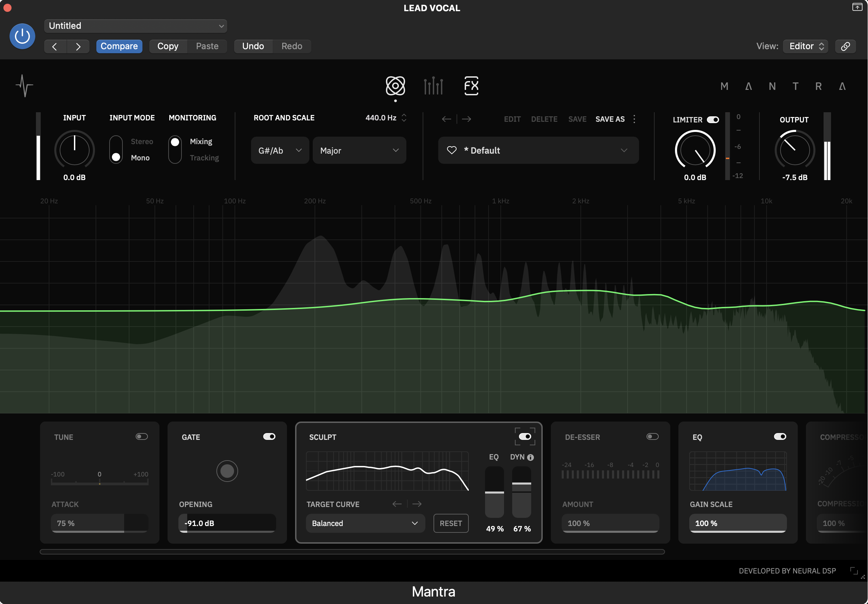The width and height of the screenshot is (868, 604).
Task: Adjust the 440.0 Hz tuning stepper
Action: (404, 118)
